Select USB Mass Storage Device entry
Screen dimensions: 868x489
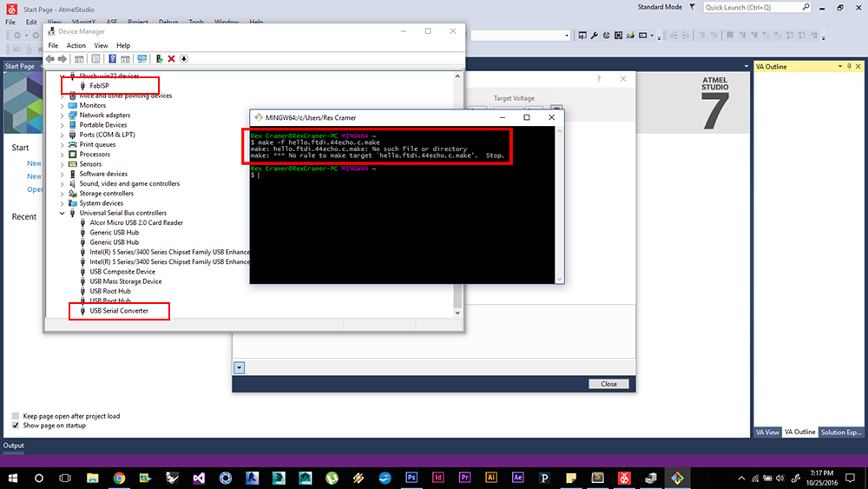126,281
